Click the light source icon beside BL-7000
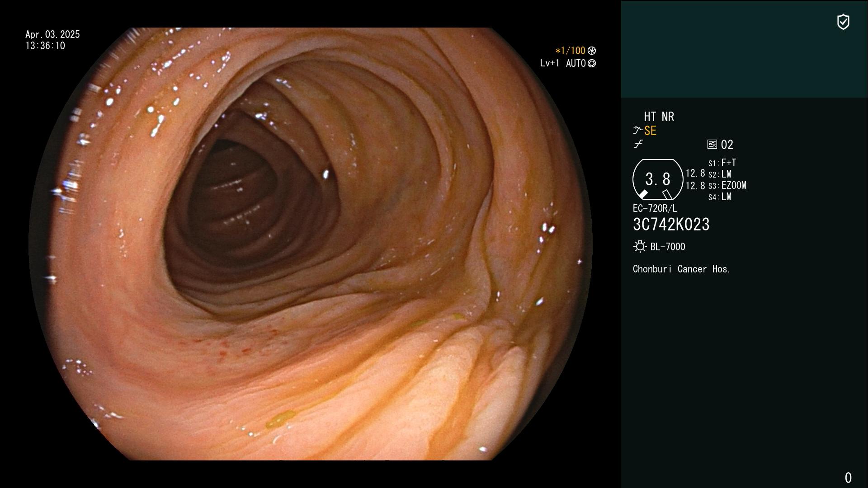This screenshot has height=488, width=868. (640, 247)
